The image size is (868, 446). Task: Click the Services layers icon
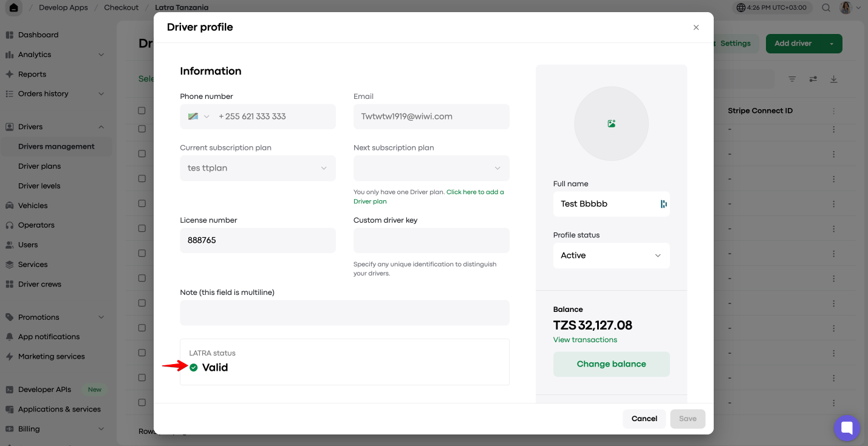point(9,265)
